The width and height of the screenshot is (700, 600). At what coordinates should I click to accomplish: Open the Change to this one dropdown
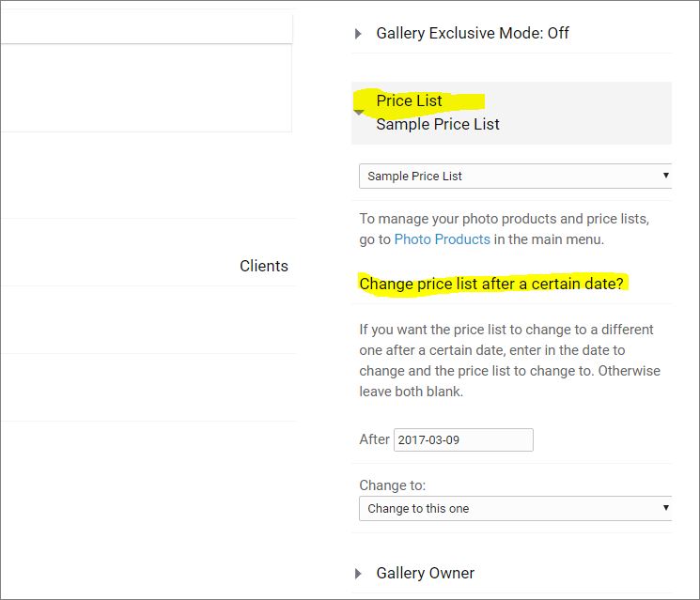tap(515, 509)
